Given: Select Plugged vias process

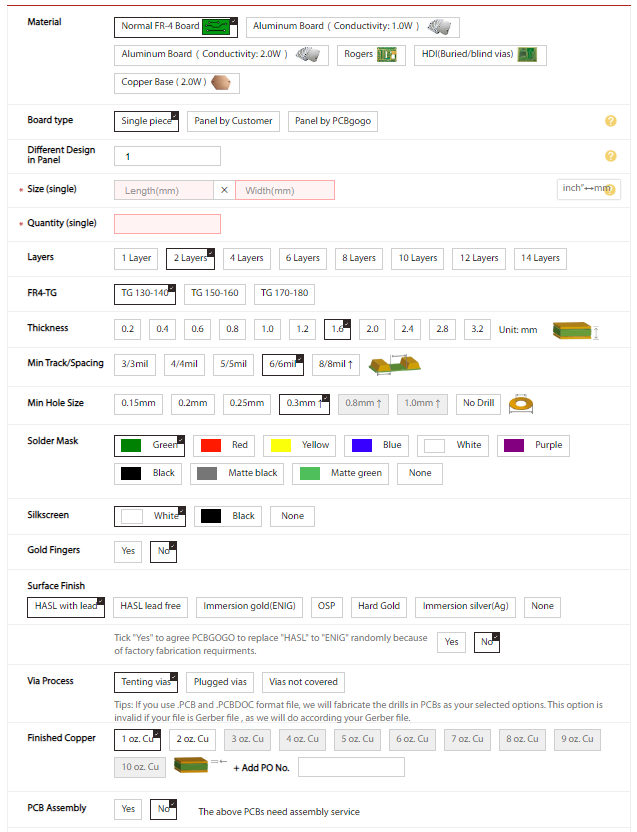Looking at the screenshot, I should [220, 683].
